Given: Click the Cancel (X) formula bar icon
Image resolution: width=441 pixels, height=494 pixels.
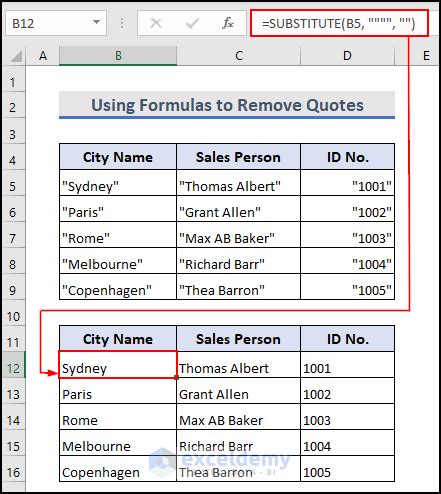Looking at the screenshot, I should pyautogui.click(x=156, y=23).
